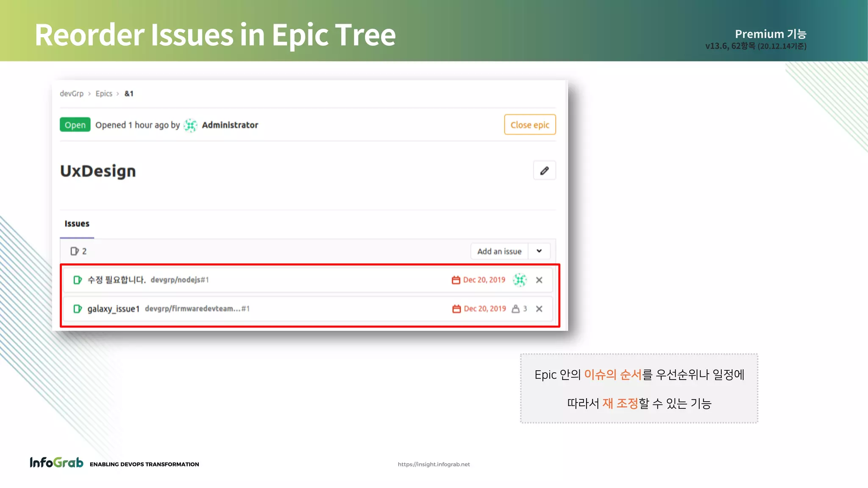Click the Administrator avatar next to 'Opened 1 hour ago by'
The image size is (868, 488).
[190, 125]
